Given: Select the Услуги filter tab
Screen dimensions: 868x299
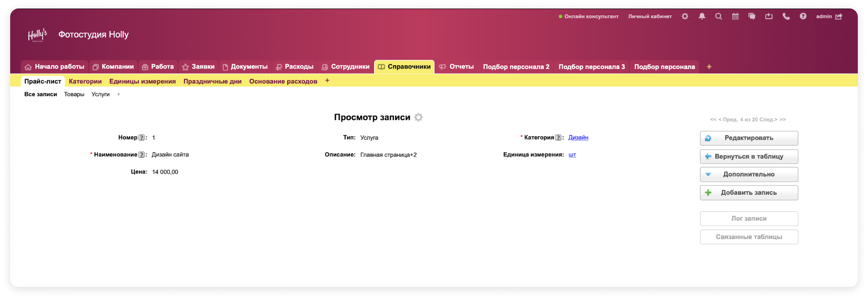Looking at the screenshot, I should pyautogui.click(x=100, y=94).
